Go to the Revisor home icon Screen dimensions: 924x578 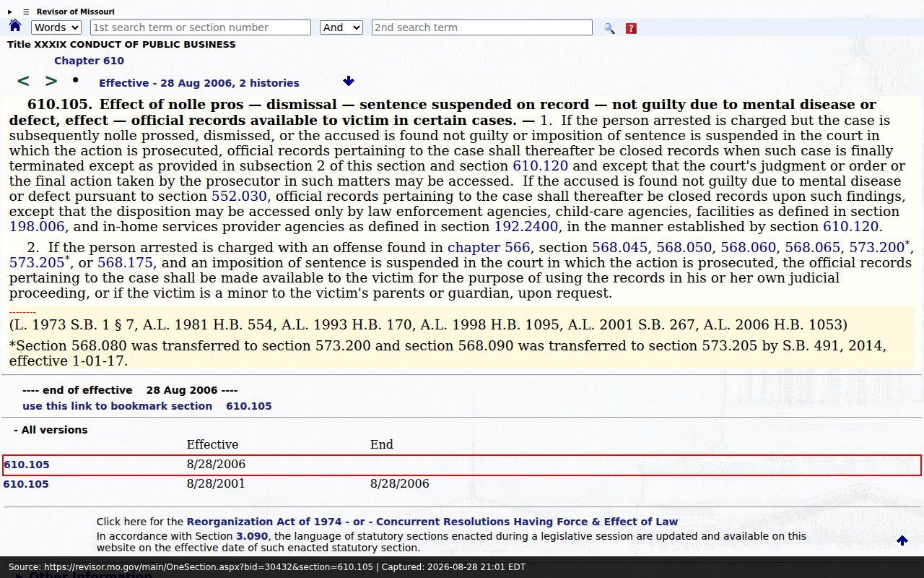(15, 26)
